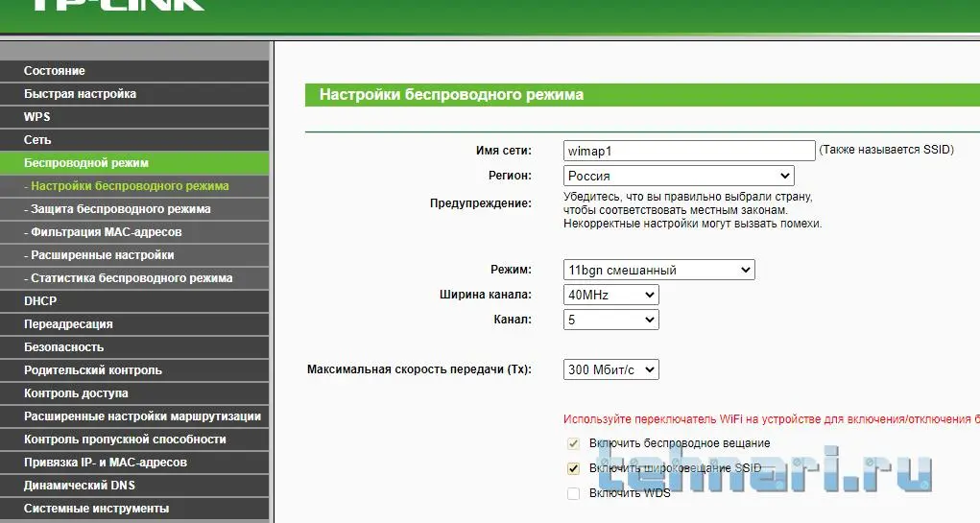Open the Ширина канала dropdown 40MHz

pos(610,295)
